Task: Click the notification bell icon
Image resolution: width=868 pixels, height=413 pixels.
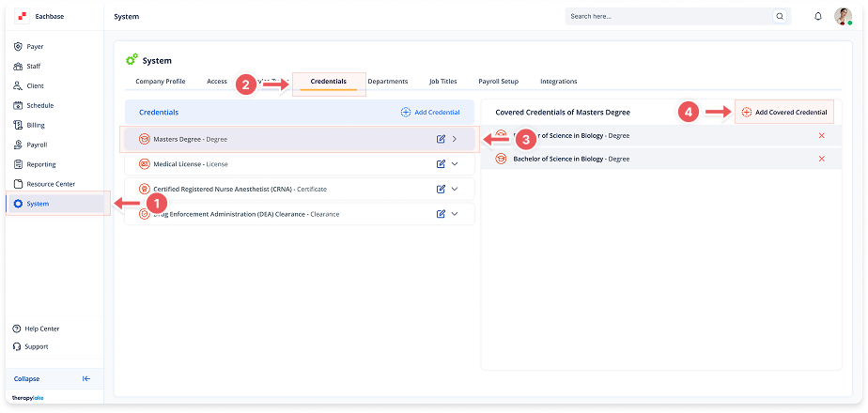Action: tap(817, 17)
